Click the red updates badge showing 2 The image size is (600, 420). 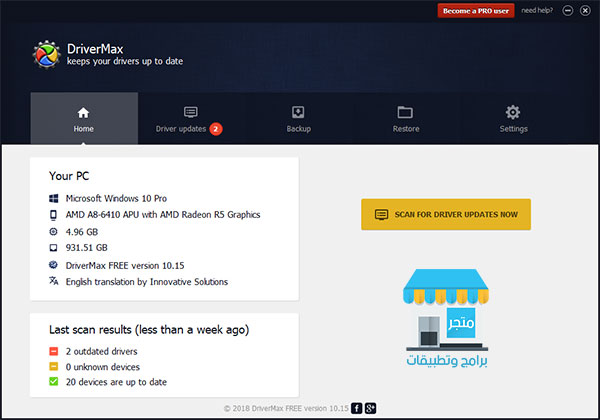coord(216,129)
